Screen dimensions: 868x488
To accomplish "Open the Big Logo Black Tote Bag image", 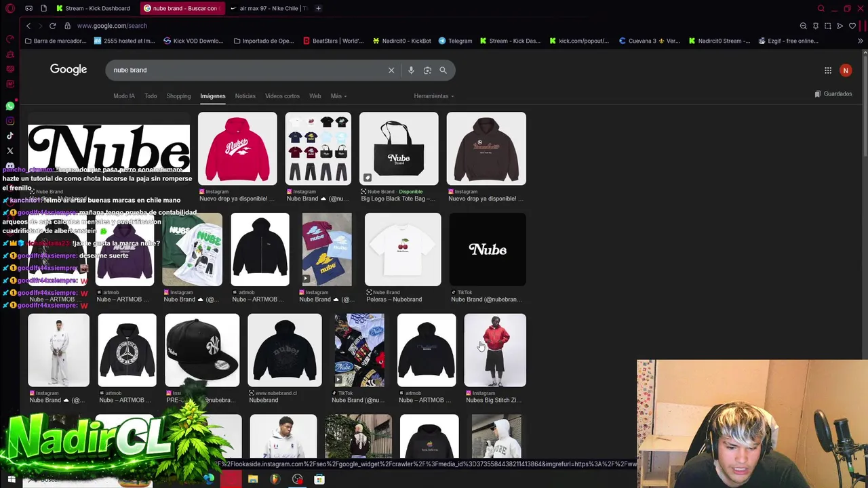I will click(x=399, y=148).
